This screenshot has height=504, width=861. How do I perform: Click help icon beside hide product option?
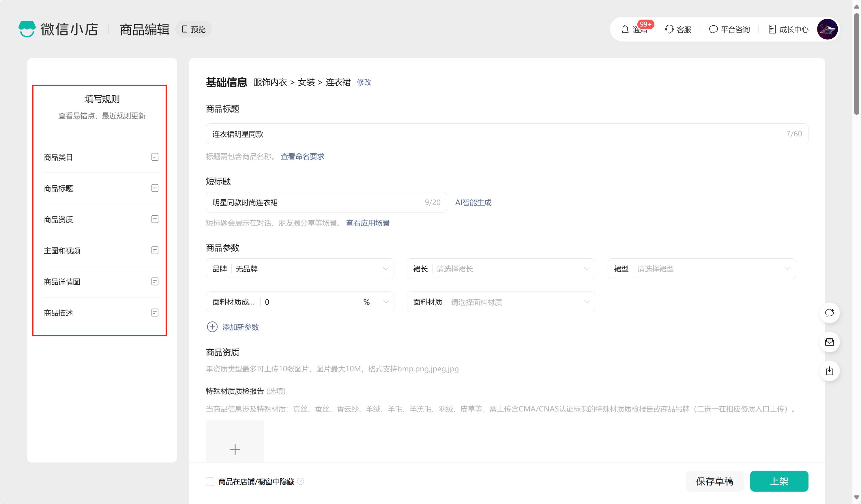click(300, 482)
